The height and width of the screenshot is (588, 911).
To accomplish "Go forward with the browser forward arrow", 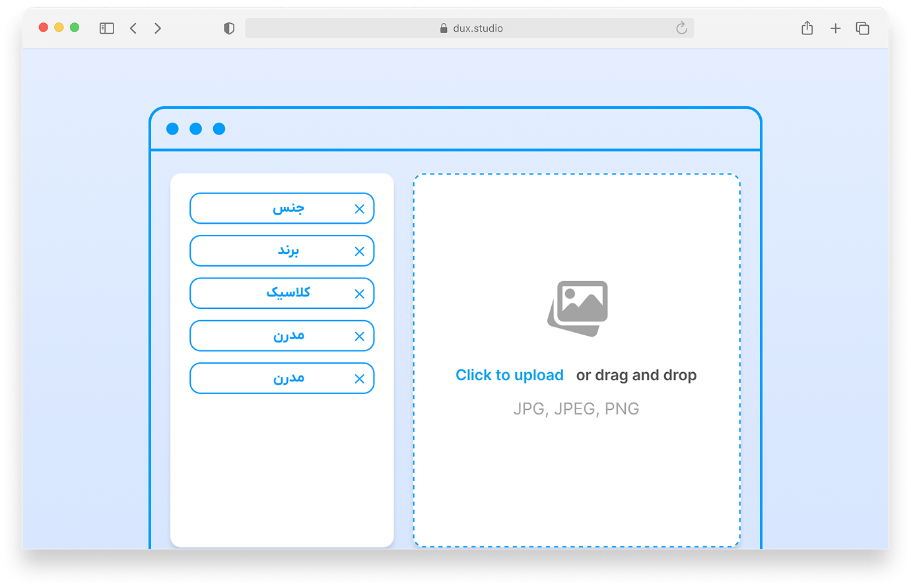I will click(158, 28).
